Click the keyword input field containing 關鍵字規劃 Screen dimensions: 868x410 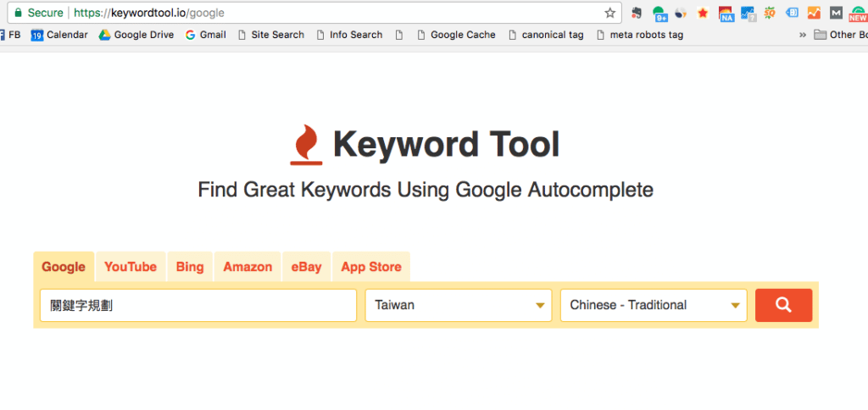tap(198, 305)
